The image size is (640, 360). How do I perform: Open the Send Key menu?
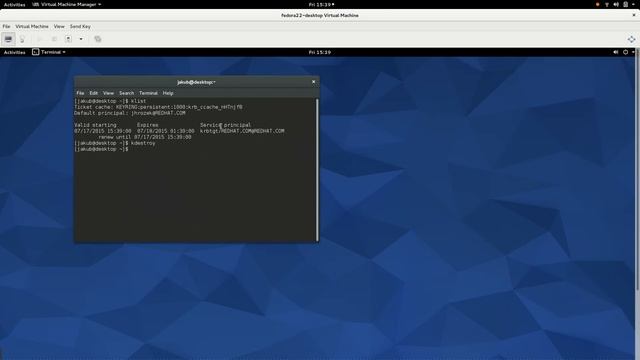80,26
